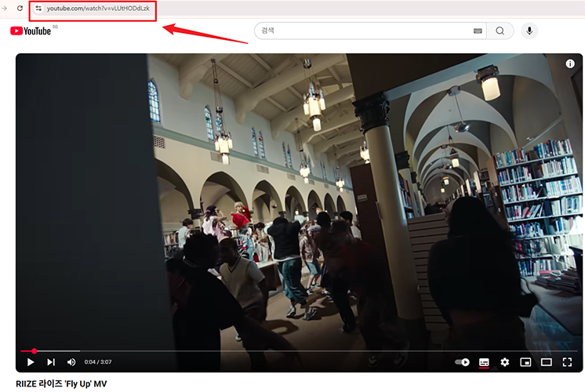Switch to miniplayer mode
Image resolution: width=585 pixels, height=392 pixels.
click(x=525, y=362)
